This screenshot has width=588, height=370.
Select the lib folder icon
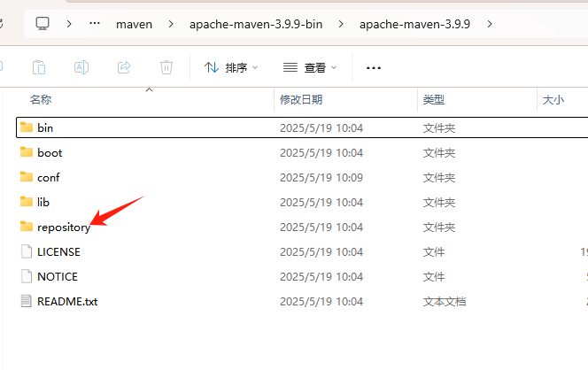coord(27,202)
